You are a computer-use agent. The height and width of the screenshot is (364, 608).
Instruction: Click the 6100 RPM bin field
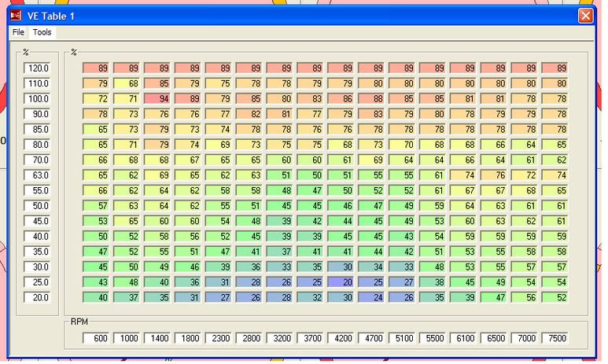tap(463, 338)
